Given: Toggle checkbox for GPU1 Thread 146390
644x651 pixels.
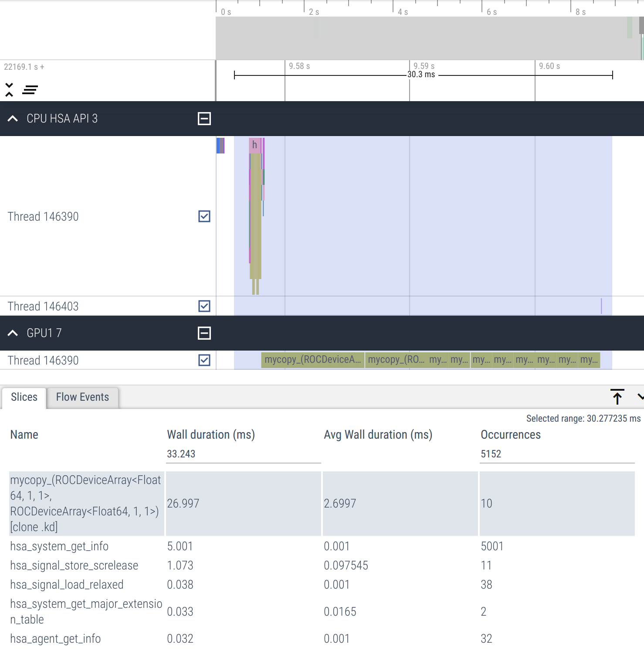Looking at the screenshot, I should click(204, 360).
